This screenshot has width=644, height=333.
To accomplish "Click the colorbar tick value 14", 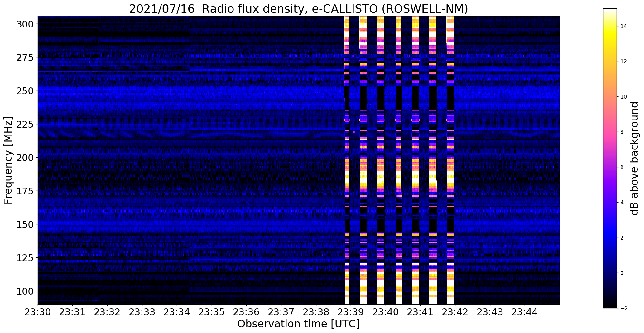I will coord(623,26).
